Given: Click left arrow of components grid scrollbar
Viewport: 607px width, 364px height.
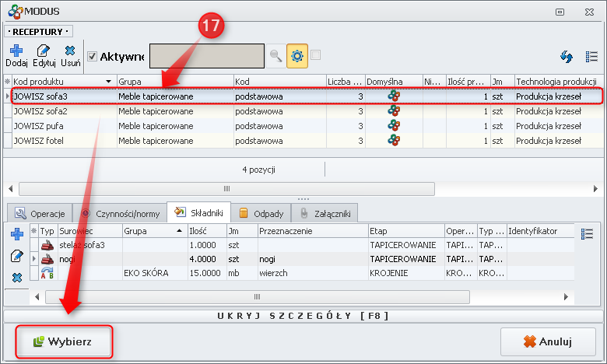Looking at the screenshot, I should coord(37,296).
